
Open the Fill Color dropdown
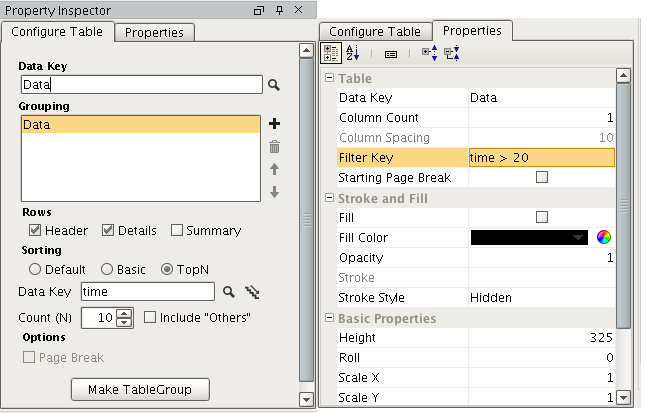point(578,238)
